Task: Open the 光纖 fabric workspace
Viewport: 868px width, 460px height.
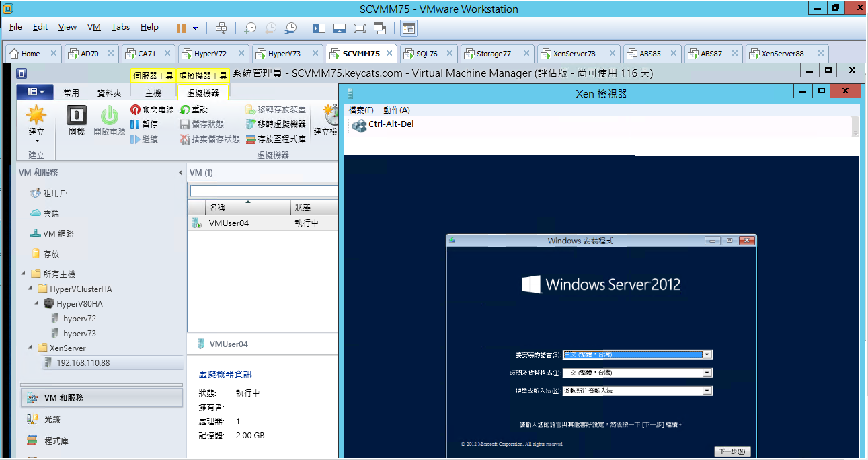Action: (102, 419)
